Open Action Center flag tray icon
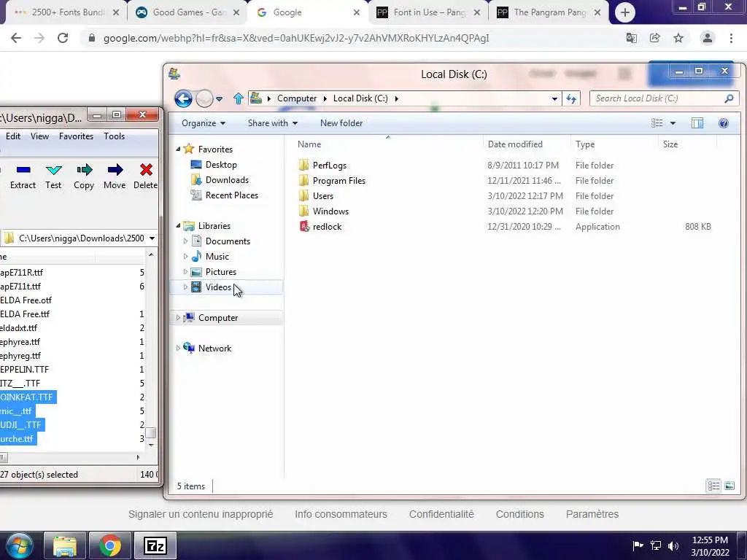Screen dimensions: 747x560 638,545
